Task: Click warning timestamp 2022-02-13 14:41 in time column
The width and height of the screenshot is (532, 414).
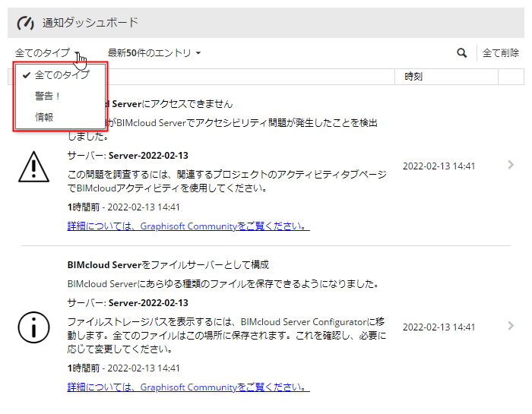Action: 439,166
